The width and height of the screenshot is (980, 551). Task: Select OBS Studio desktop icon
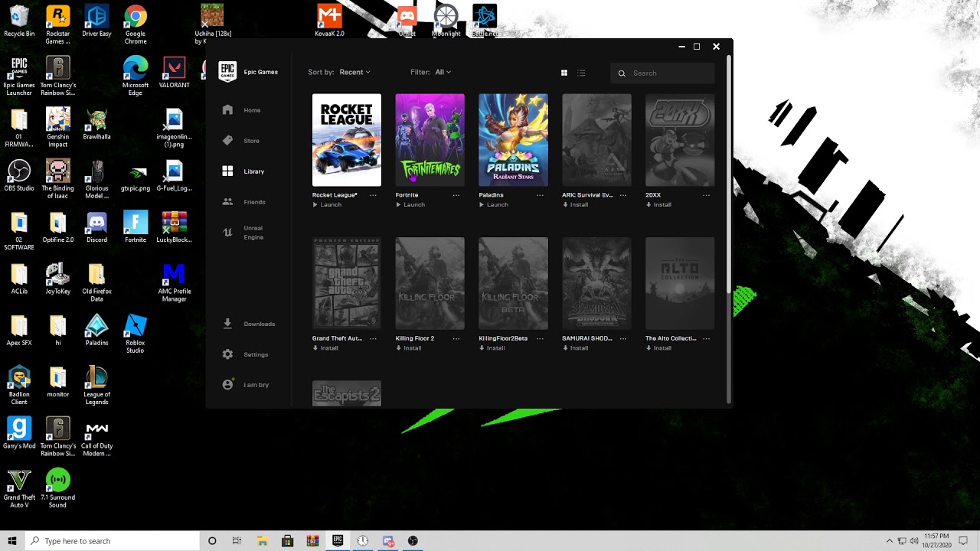point(19,176)
